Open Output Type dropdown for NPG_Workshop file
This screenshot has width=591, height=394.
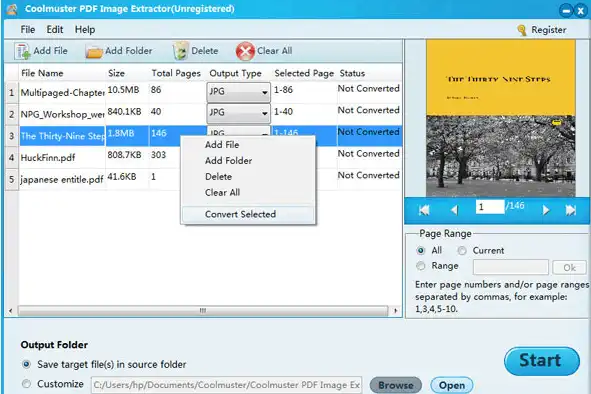[x=238, y=113]
